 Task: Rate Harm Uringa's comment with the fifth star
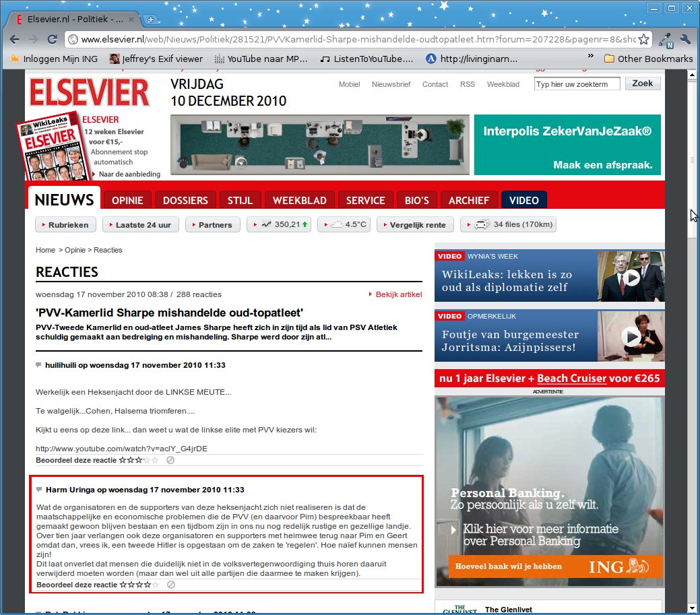coord(155,585)
